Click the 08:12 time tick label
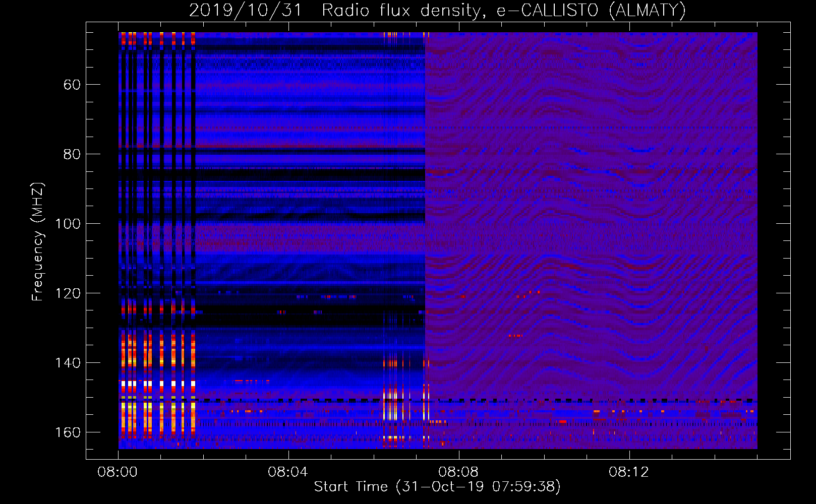 (629, 472)
